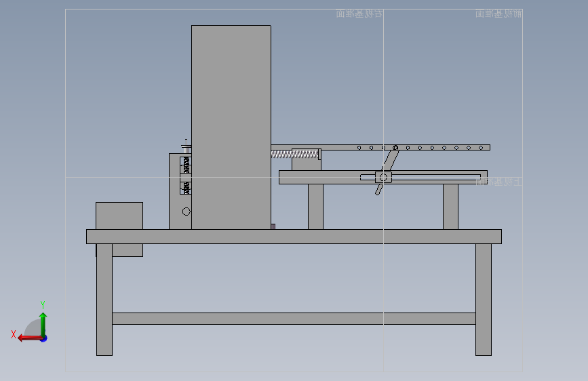Select left support post under the slotted platform
588x381 pixels.
point(316,207)
